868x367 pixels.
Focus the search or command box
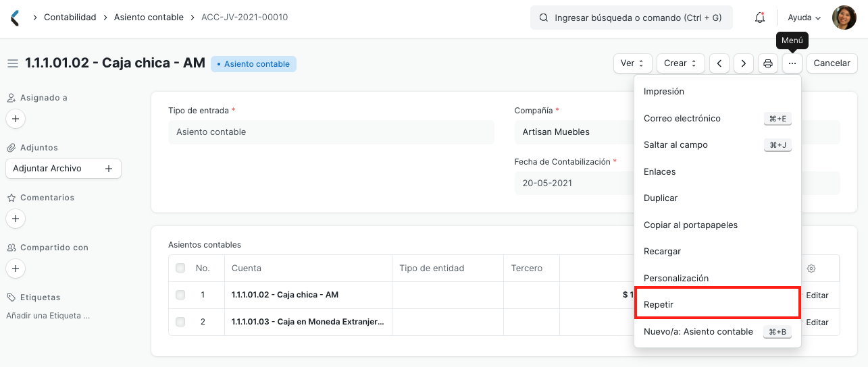click(632, 18)
